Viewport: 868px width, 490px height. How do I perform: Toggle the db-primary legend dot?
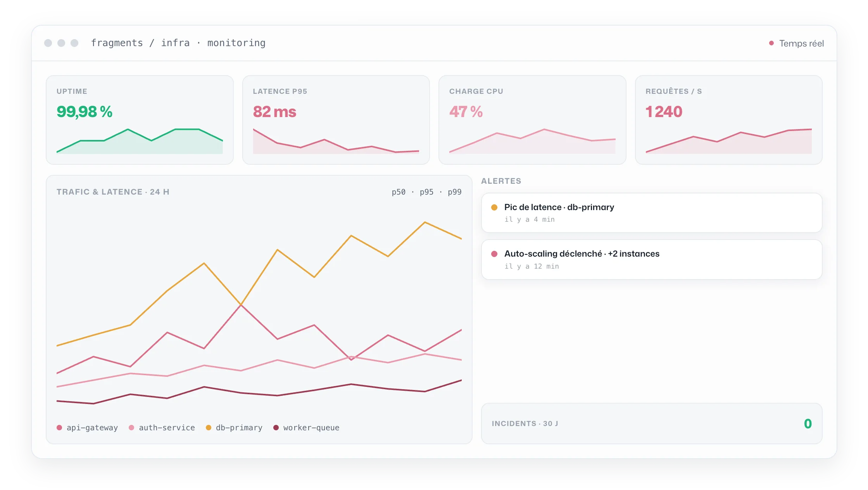coord(209,428)
